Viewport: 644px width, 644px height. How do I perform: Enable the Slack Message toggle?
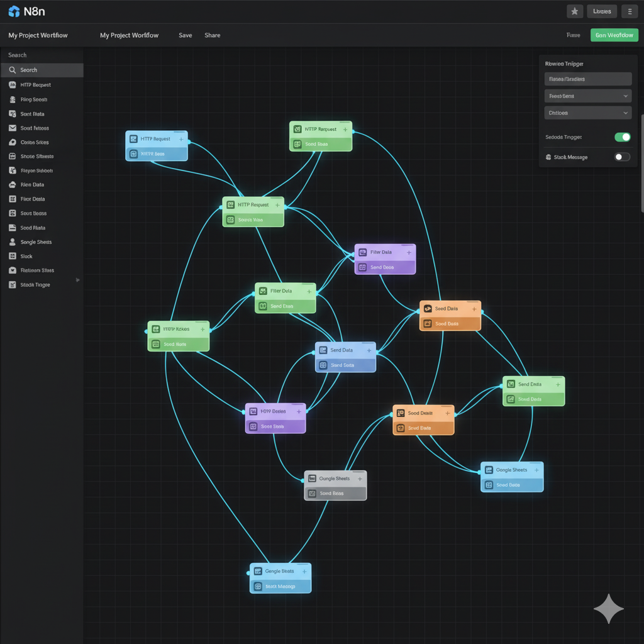(622, 157)
